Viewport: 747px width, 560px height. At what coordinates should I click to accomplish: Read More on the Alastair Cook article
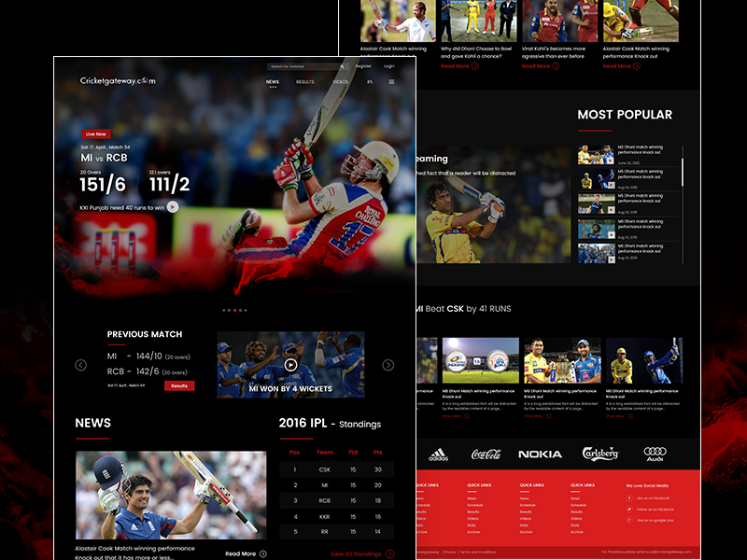(241, 553)
